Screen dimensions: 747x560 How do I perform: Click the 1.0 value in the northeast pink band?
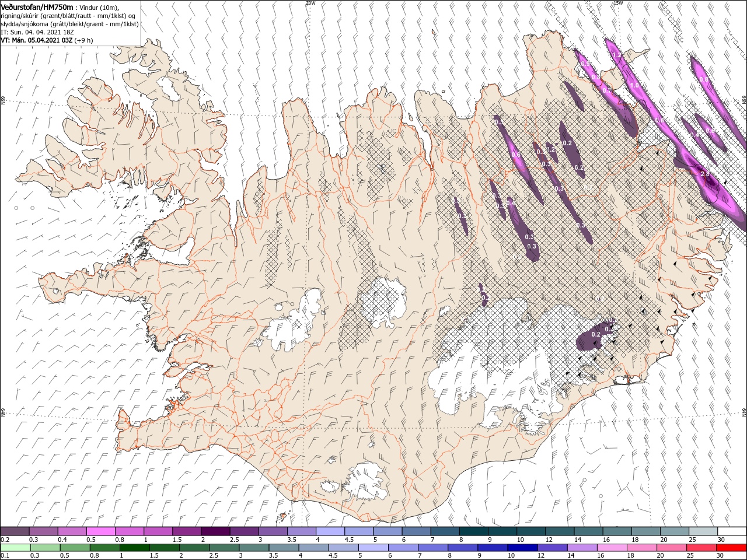635,85
